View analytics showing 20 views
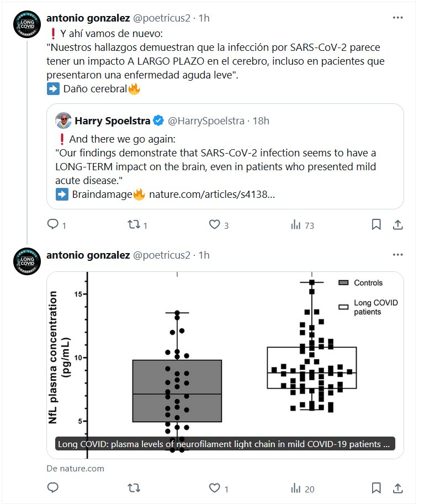This screenshot has width=424, height=504. pos(295,488)
